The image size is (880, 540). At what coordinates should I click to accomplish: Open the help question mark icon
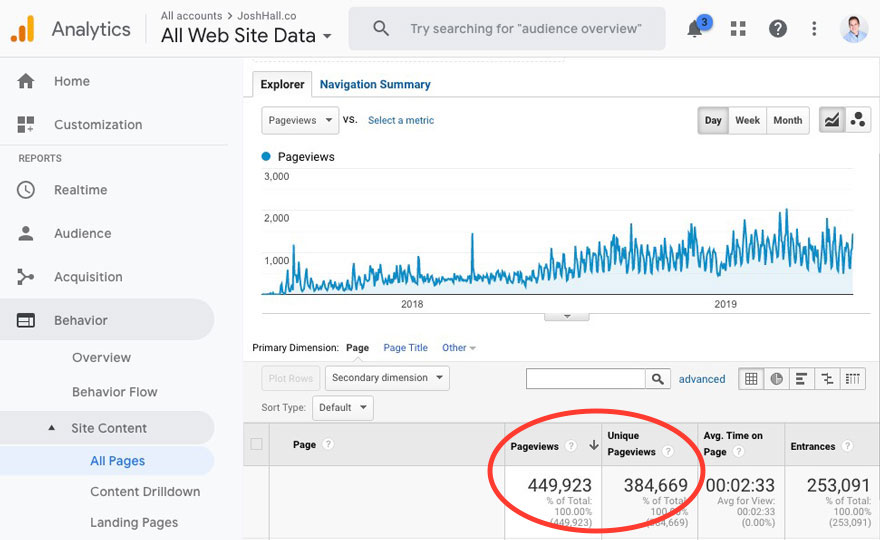tap(778, 29)
